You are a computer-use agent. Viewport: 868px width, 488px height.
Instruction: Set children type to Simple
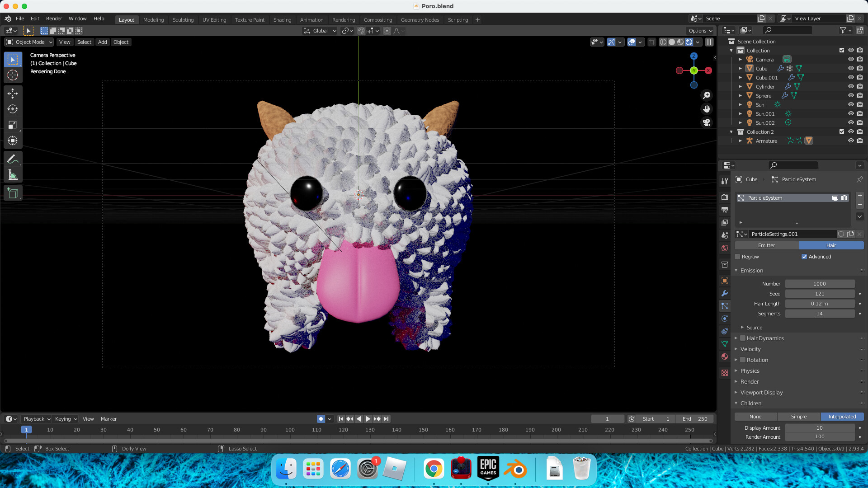click(798, 417)
